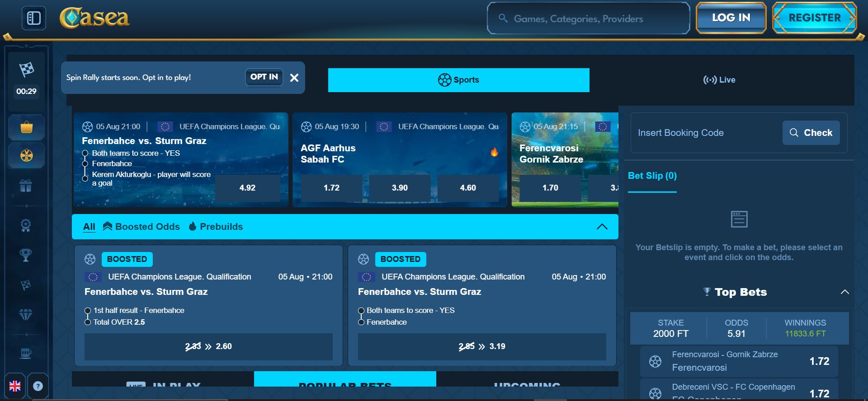Collapse the Top Bets section
Screen dimensions: 868x401
[844, 292]
